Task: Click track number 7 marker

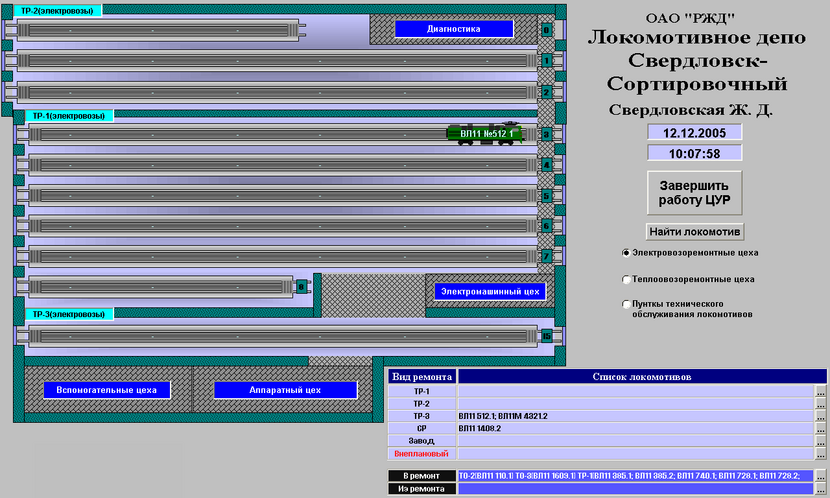Action: 546,257
